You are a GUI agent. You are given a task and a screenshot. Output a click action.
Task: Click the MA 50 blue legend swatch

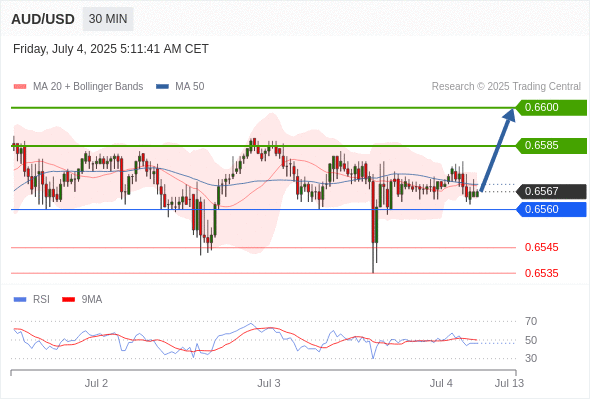[162, 87]
